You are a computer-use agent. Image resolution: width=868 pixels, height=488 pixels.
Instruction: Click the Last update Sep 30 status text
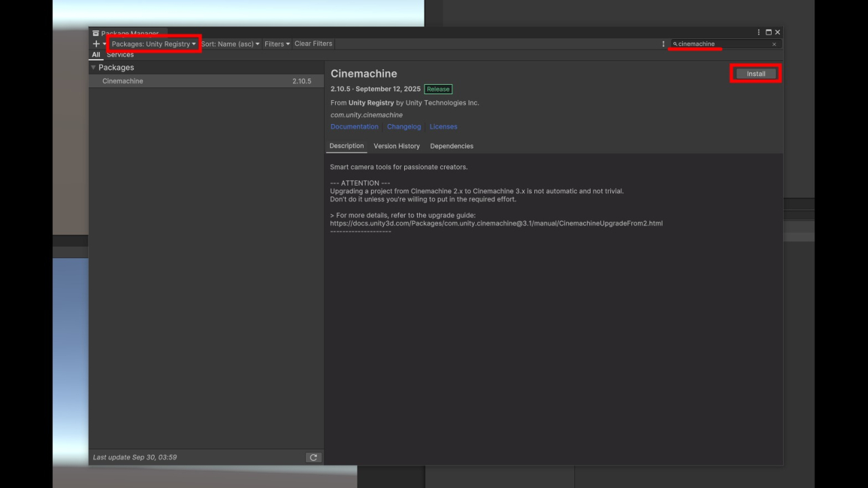point(135,457)
